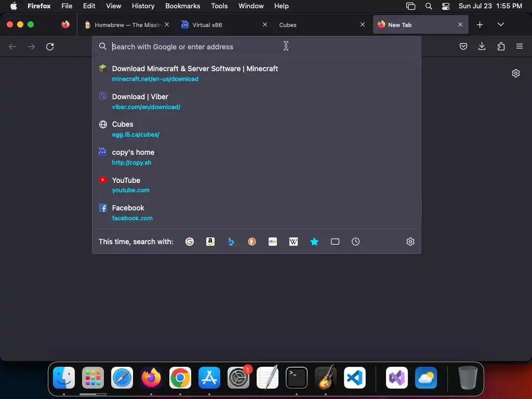Screen dimensions: 532x399
Task: Search this time with Amazon icon
Action: click(x=210, y=242)
